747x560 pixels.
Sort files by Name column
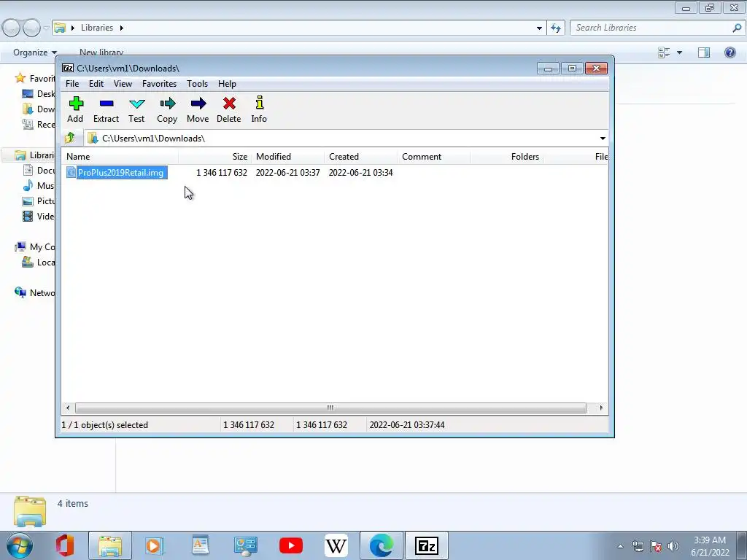point(120,157)
